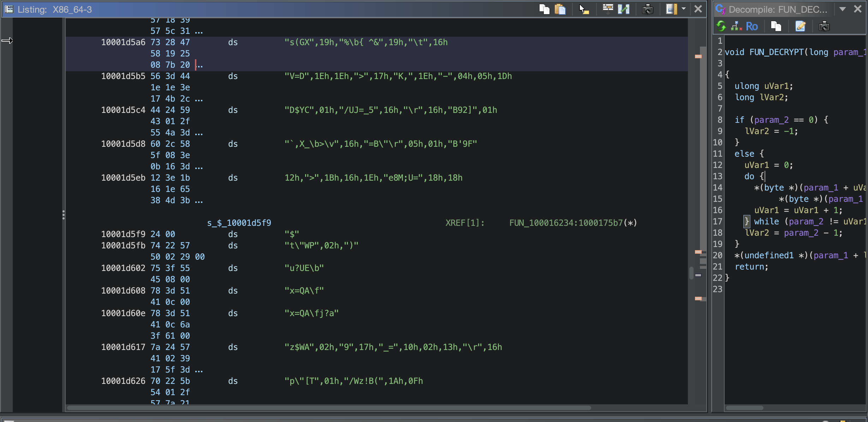Toggle the Ro read-only respect button
Image resolution: width=868 pixels, height=422 pixels.
pos(752,26)
